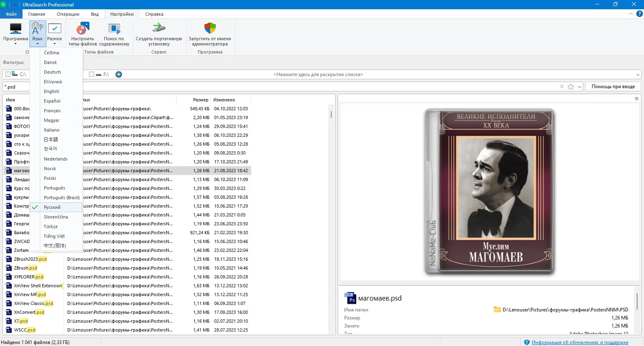
Task: Switch to the Вид tab
Action: coord(95,14)
